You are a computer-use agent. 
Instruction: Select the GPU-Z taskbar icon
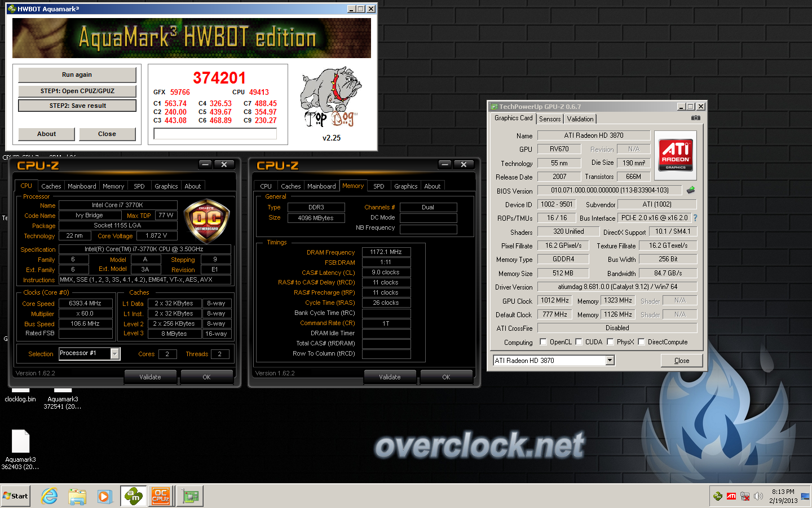tap(190, 496)
